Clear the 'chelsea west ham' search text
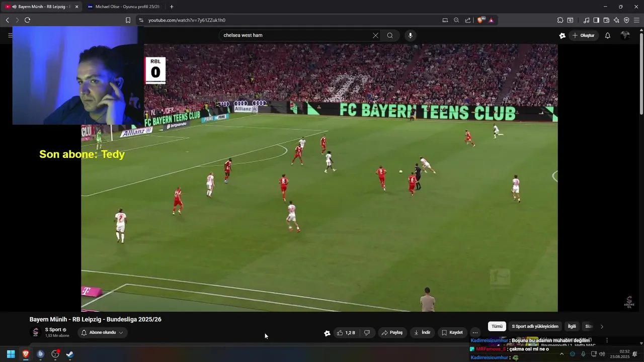Viewport: 644px width, 362px height. (375, 35)
